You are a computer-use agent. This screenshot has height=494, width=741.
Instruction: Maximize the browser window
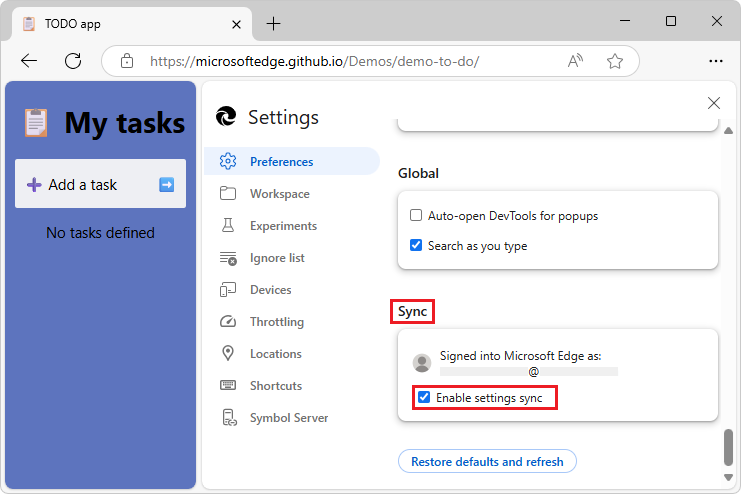tap(671, 21)
